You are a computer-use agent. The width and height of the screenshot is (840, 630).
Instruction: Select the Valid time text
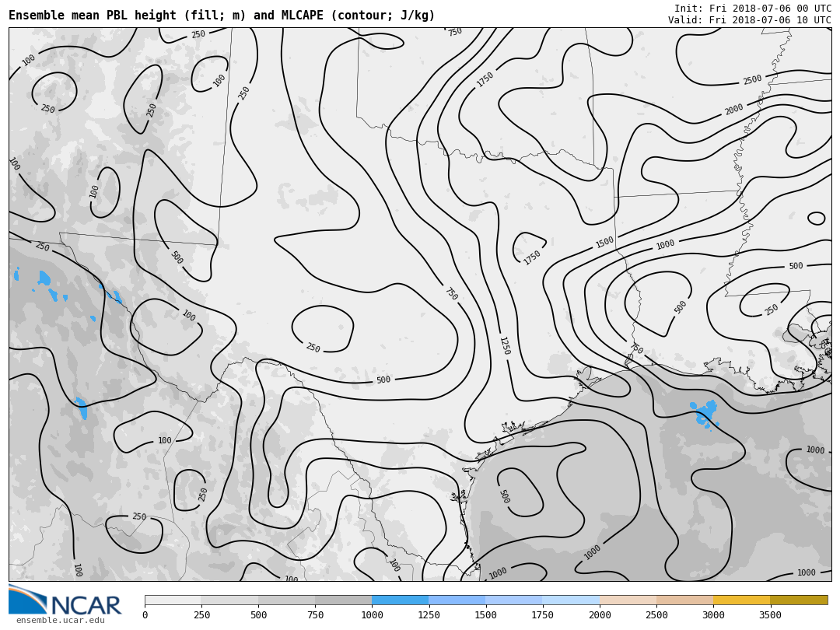tap(749, 20)
